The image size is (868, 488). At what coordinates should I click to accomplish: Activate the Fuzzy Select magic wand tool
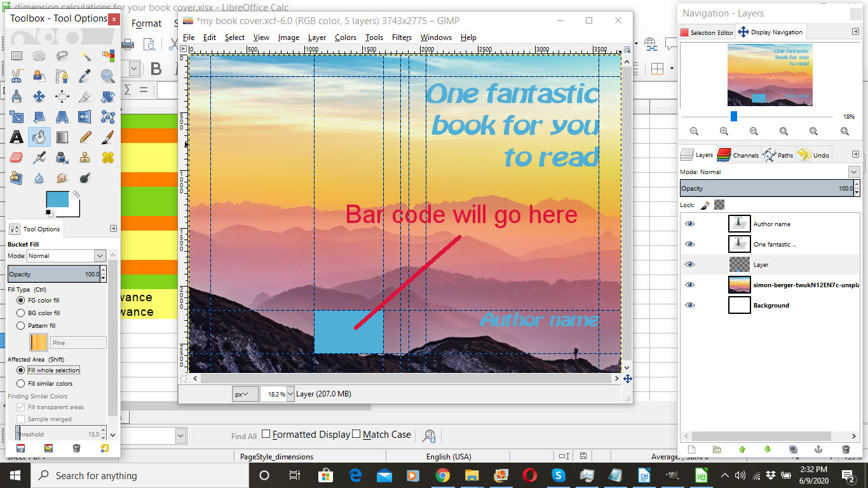coord(85,56)
